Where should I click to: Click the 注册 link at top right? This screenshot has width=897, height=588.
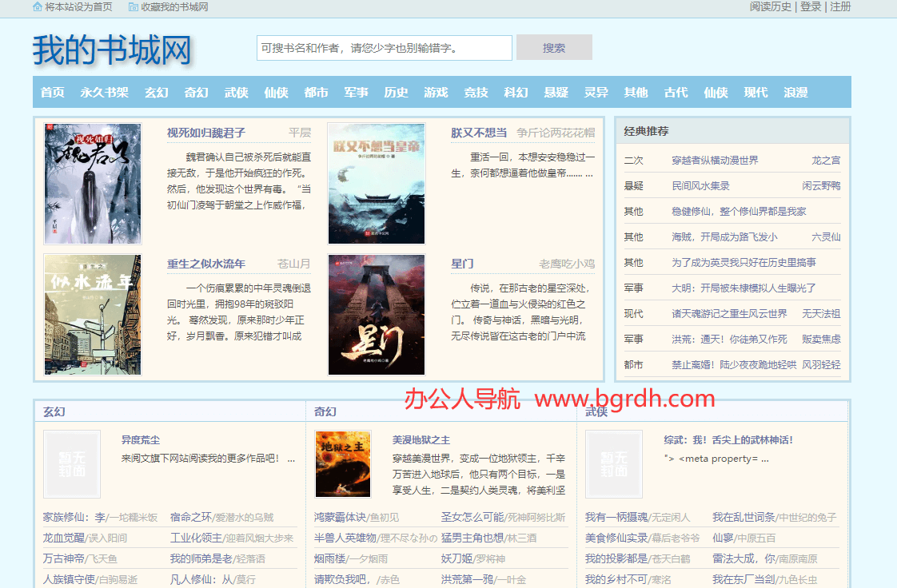(840, 6)
